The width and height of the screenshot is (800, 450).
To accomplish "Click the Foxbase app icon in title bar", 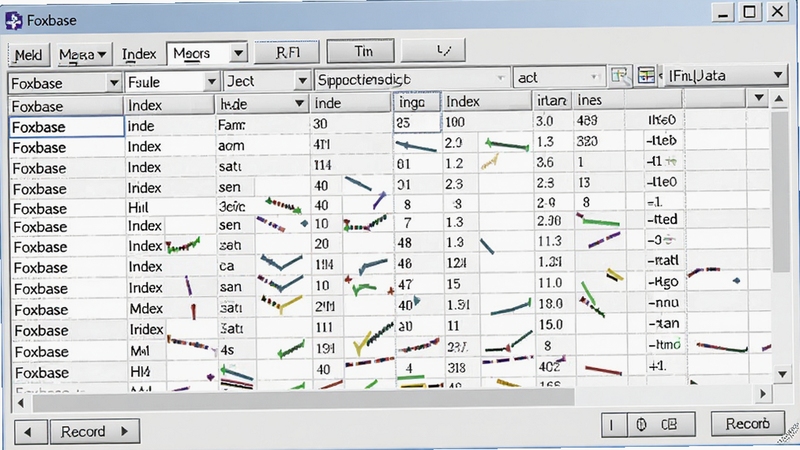I will pos(13,20).
